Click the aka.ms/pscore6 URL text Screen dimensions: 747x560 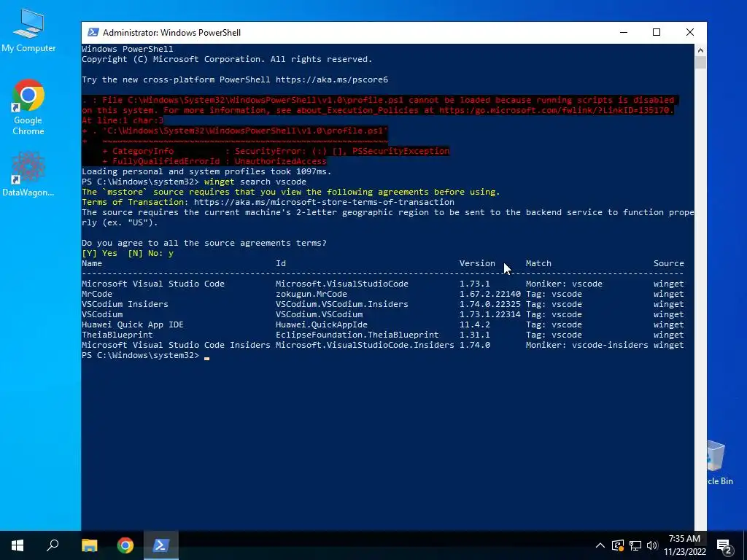pos(332,79)
